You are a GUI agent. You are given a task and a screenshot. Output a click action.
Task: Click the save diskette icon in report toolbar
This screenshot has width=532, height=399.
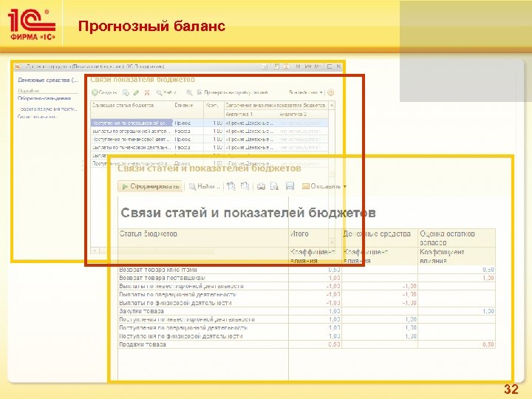point(290,186)
